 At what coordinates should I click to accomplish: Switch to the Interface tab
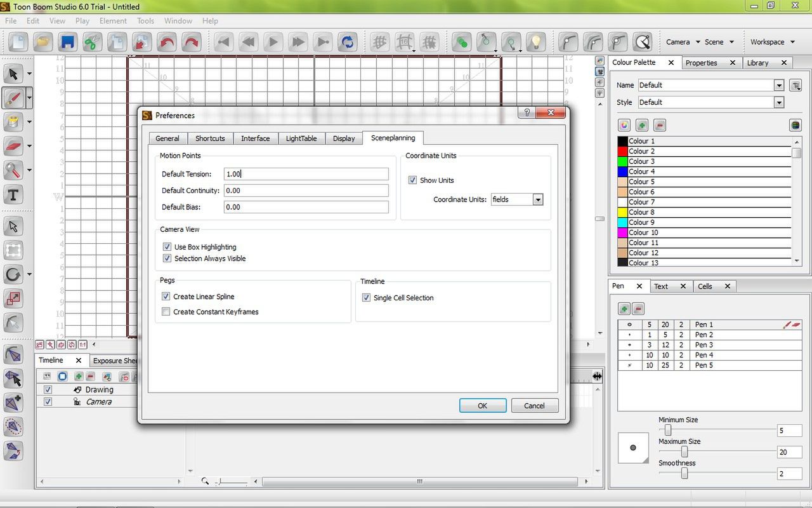tap(255, 138)
